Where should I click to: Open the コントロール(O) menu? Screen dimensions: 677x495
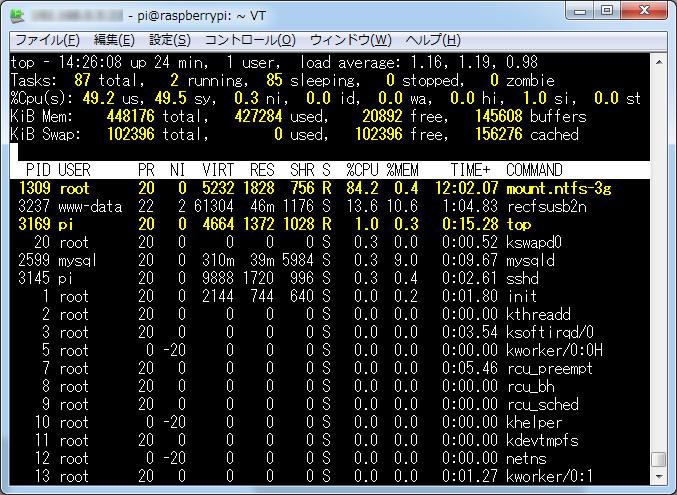[x=250, y=40]
